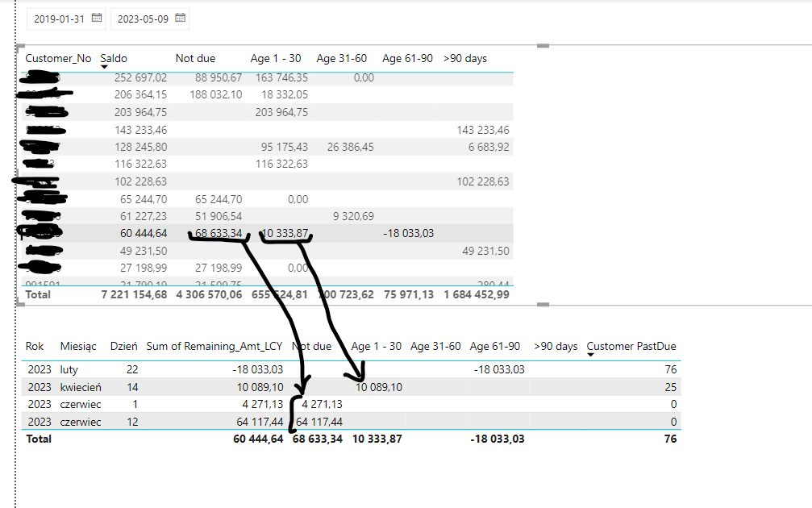Sort by Sum of Remaining_Amt_LCY header
This screenshot has height=508, width=812.
[x=214, y=346]
